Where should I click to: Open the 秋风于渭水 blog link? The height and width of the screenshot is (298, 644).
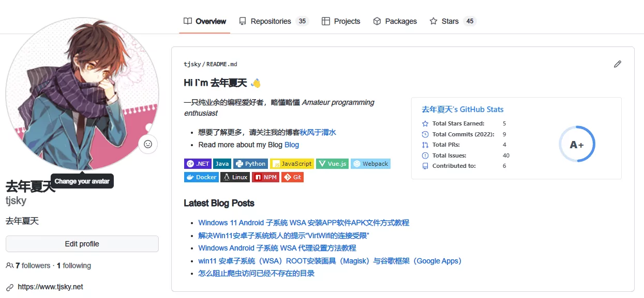coord(318,132)
